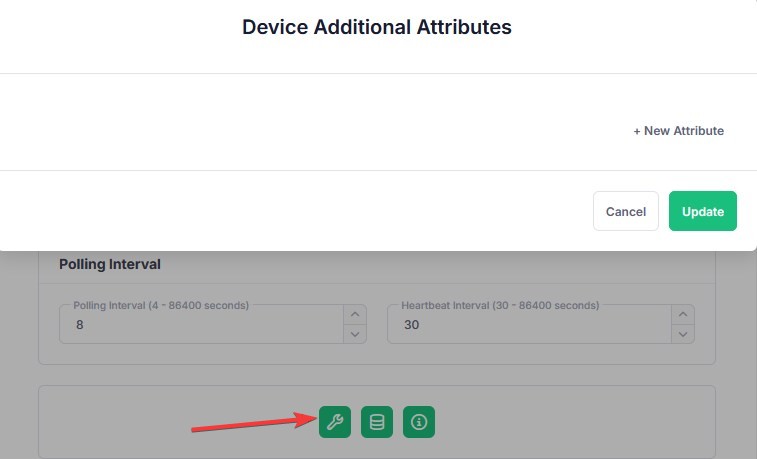
Task: Click the number 30 in Heartbeat Interval
Action: click(x=411, y=325)
